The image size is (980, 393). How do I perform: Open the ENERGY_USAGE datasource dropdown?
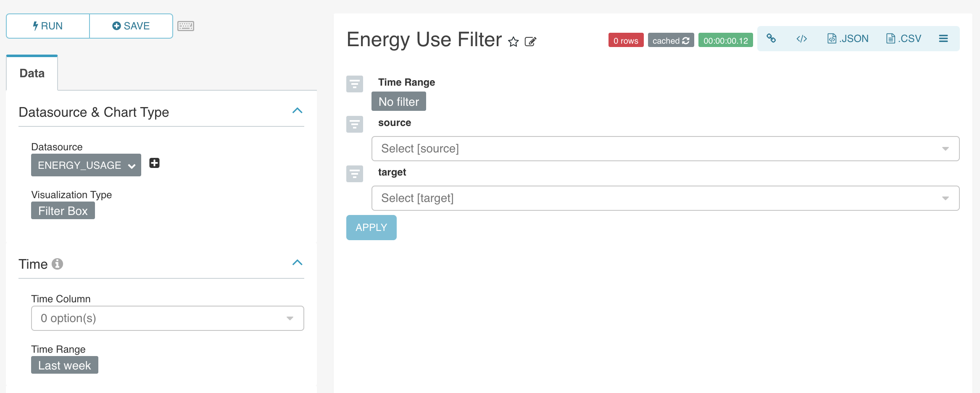(86, 165)
